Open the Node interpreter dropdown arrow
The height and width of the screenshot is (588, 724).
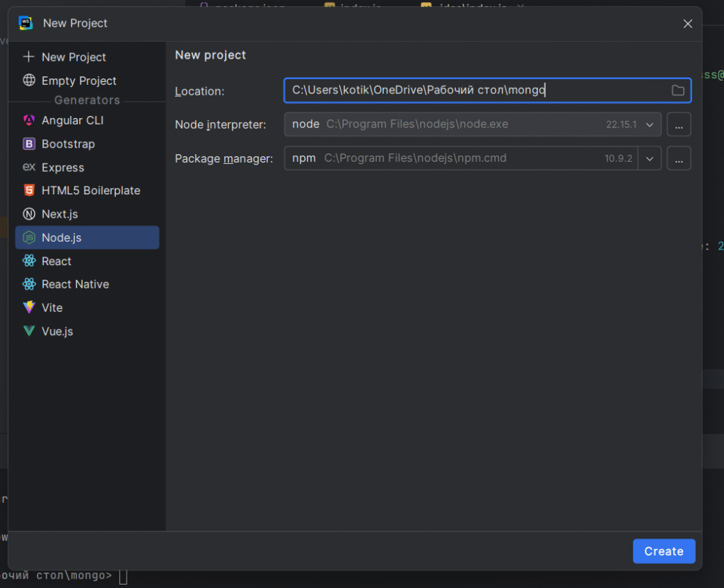650,124
